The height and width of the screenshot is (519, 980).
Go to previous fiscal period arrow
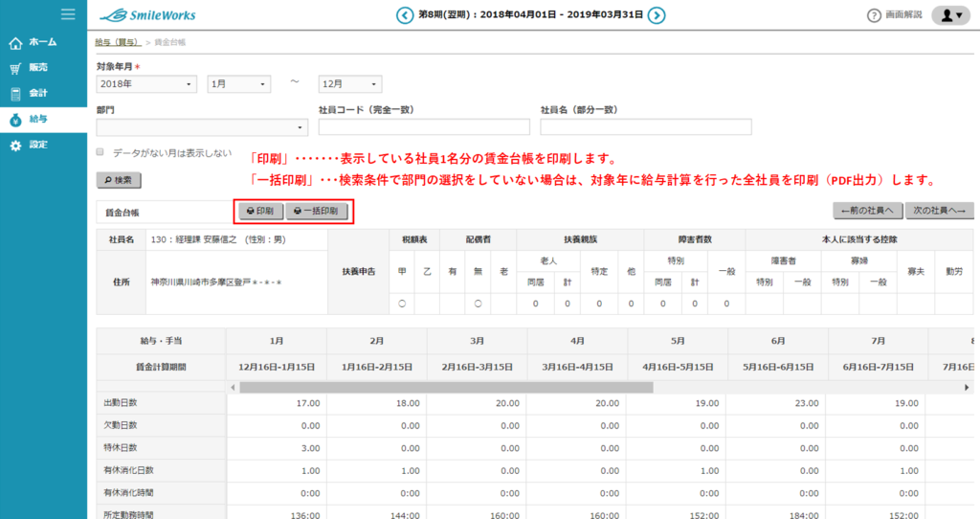point(405,15)
